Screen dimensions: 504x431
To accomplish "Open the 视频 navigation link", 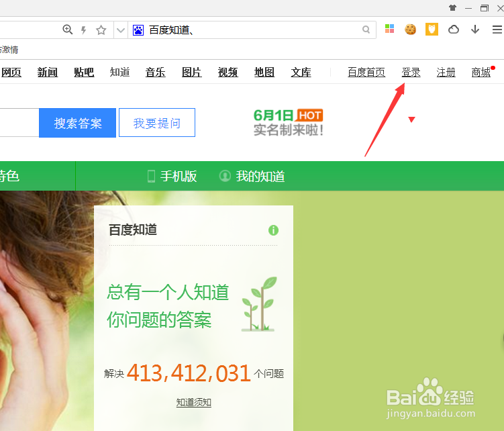I will pyautogui.click(x=228, y=72).
